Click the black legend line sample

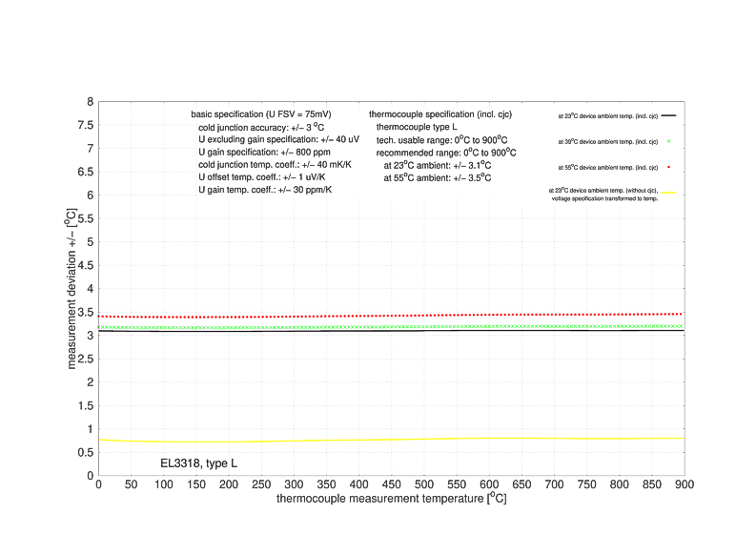(x=668, y=115)
